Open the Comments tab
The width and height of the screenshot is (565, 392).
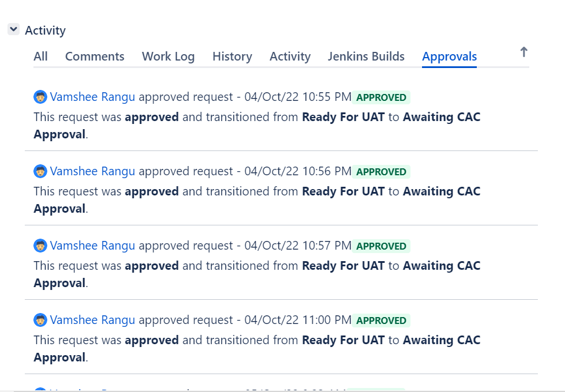click(x=95, y=56)
